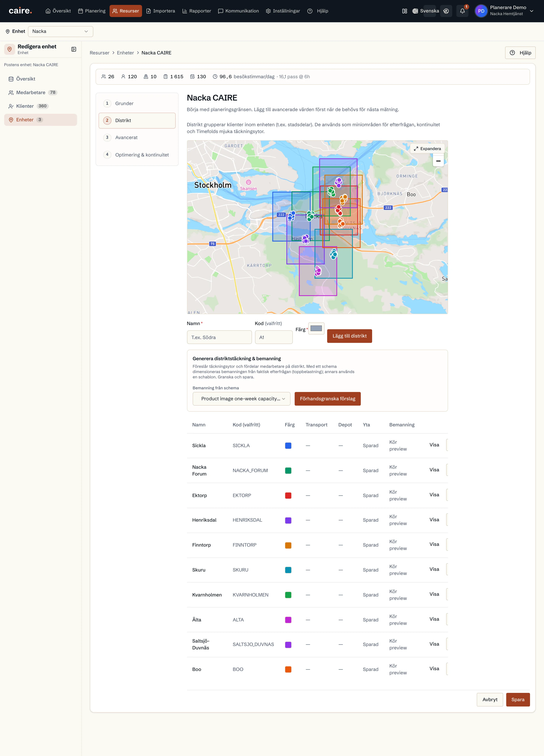Click the layout grid icon in top bar
544x756 pixels.
[404, 11]
